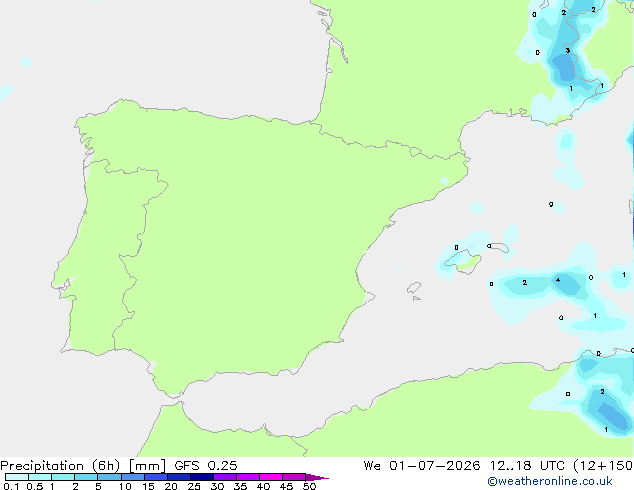The image size is (634, 490).
Task: Click the 5–10 mm legend color swatch
Action: click(x=110, y=477)
